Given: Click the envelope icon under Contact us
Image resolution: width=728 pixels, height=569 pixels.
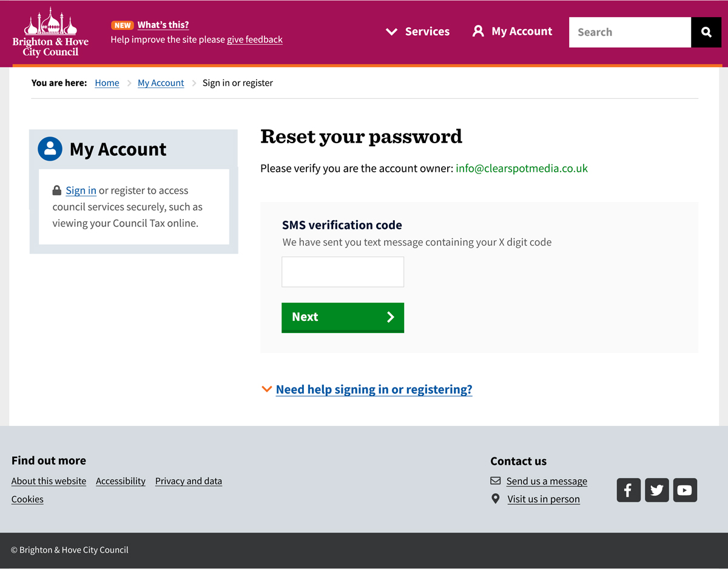Looking at the screenshot, I should [x=496, y=481].
